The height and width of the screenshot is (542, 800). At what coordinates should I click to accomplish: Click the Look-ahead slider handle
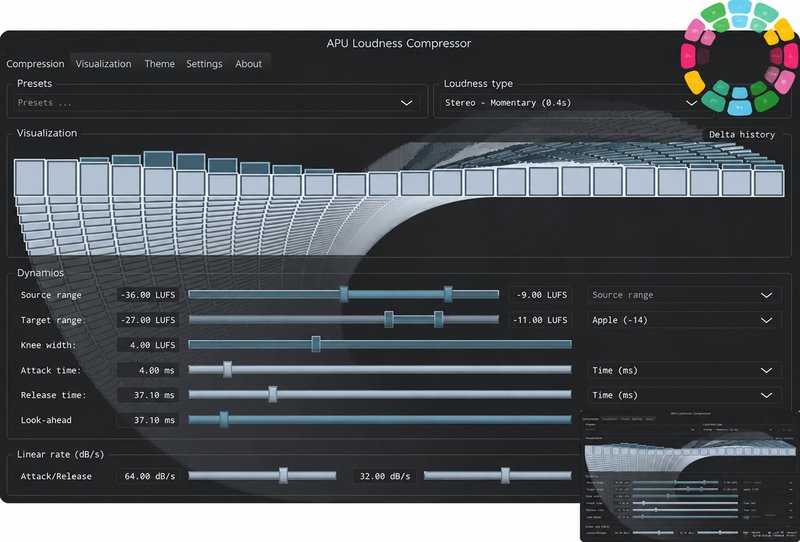pyautogui.click(x=223, y=420)
